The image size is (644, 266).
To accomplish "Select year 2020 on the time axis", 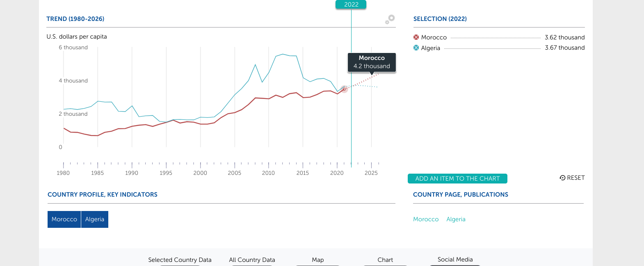I will (x=337, y=173).
